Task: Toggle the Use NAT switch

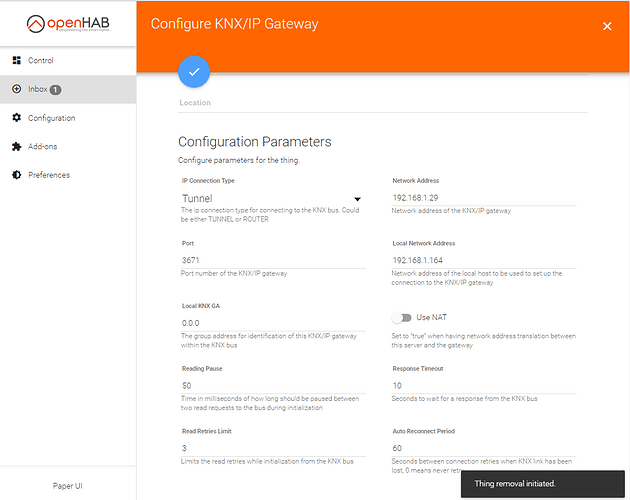Action: [401, 318]
